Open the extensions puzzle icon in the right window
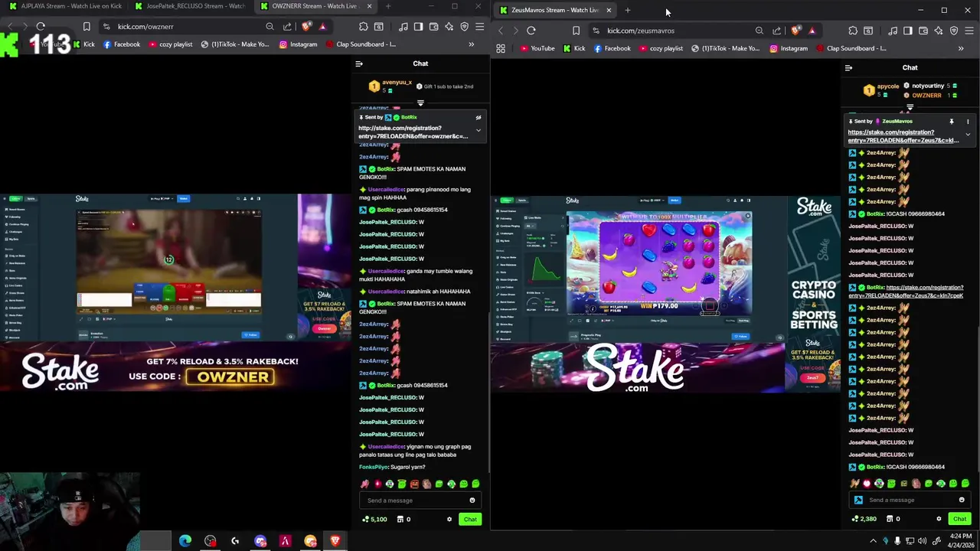 pyautogui.click(x=853, y=31)
